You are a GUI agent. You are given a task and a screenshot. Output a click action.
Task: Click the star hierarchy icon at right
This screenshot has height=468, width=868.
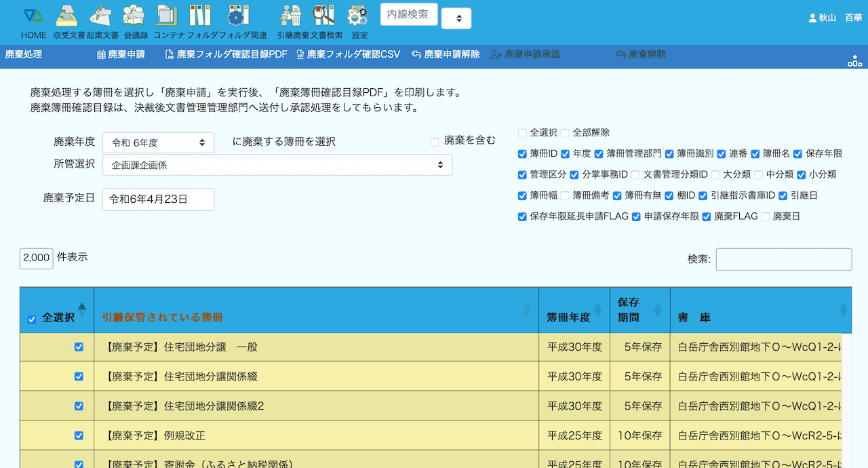click(x=854, y=62)
